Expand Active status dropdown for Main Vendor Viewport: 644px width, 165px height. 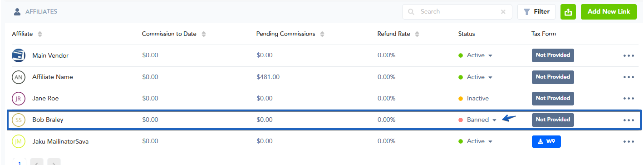(490, 55)
